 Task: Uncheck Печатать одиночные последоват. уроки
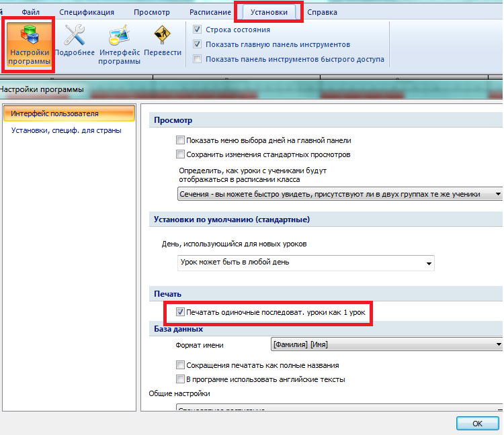180,312
